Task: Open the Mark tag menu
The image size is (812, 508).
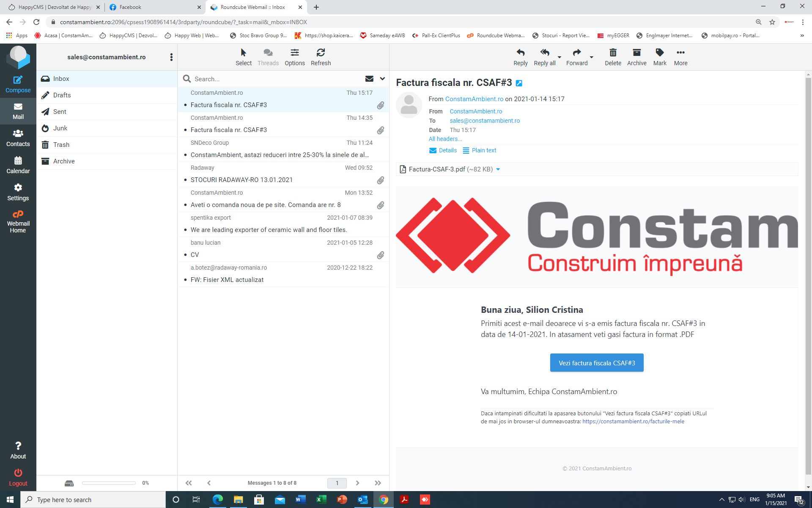Action: [660, 57]
